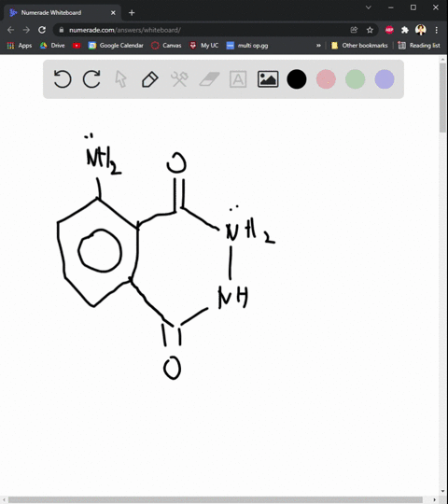448x504 pixels.
Task: Reload the Numerade page
Action: [x=42, y=30]
